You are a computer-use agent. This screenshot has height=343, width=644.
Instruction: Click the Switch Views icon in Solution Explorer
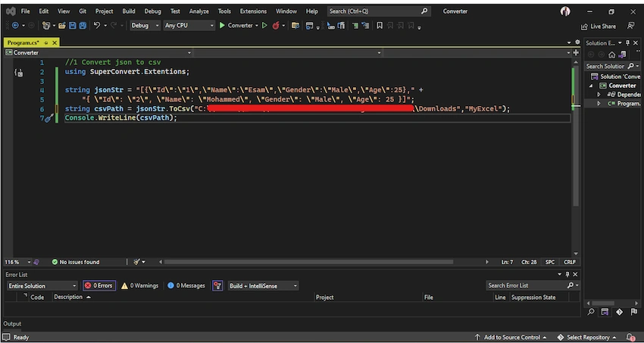click(x=622, y=55)
